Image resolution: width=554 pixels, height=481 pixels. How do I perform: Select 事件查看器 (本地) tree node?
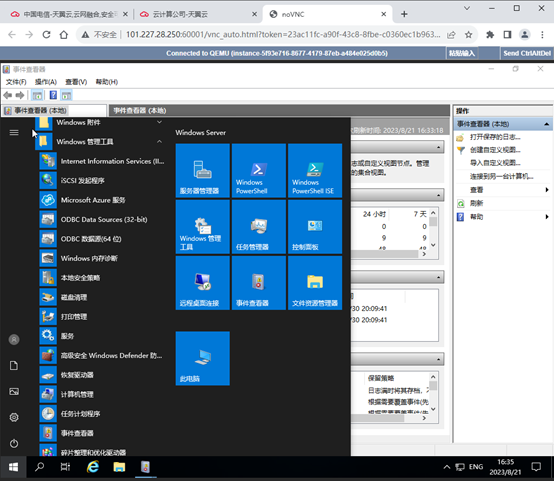[40, 111]
